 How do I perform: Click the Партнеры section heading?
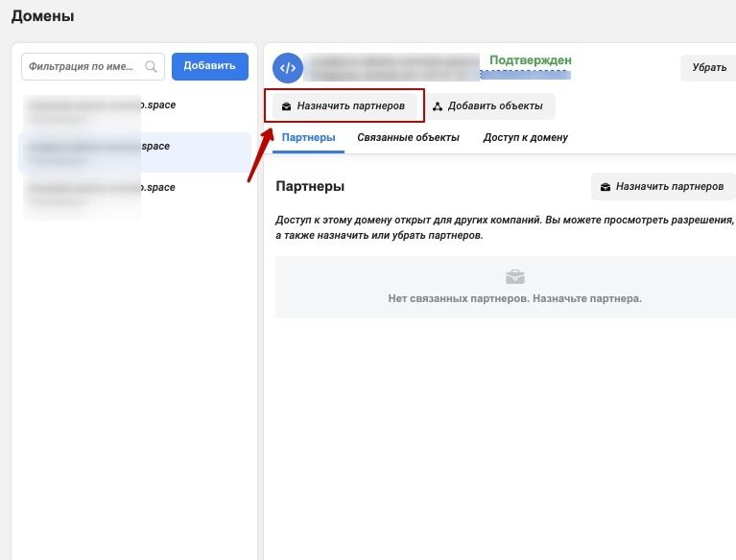click(309, 186)
